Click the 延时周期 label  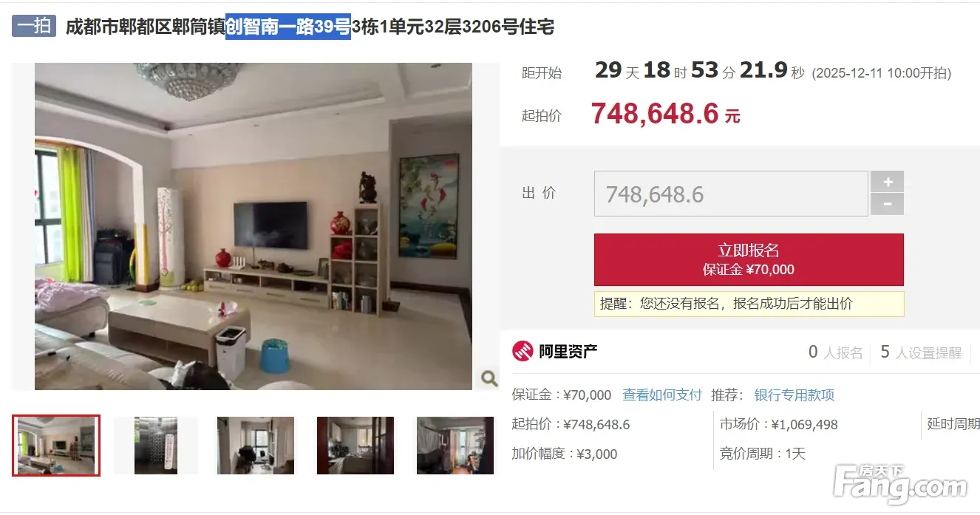[x=953, y=424]
